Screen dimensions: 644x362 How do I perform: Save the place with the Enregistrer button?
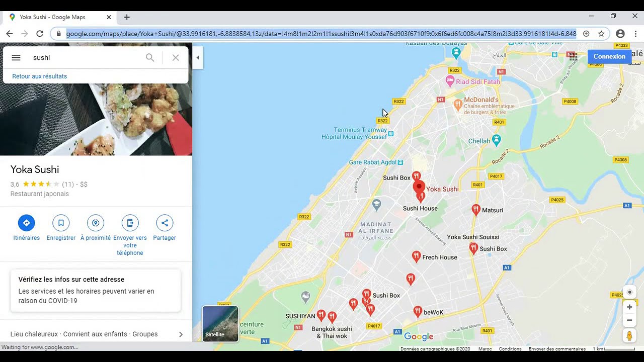click(61, 228)
